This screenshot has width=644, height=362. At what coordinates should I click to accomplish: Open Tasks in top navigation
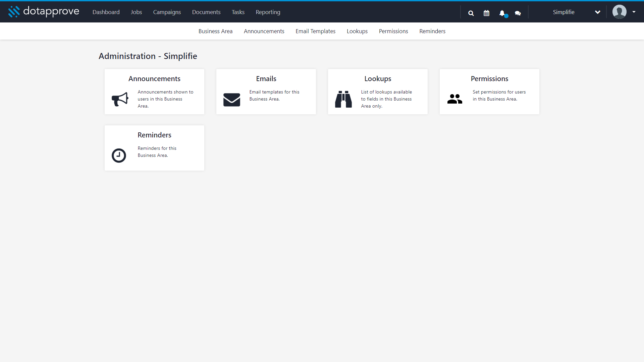coord(238,12)
